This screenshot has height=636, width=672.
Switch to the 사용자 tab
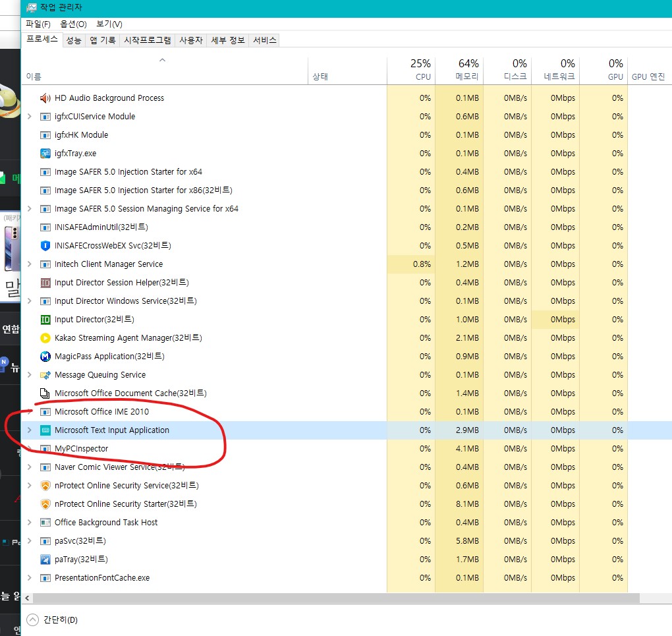(x=190, y=40)
